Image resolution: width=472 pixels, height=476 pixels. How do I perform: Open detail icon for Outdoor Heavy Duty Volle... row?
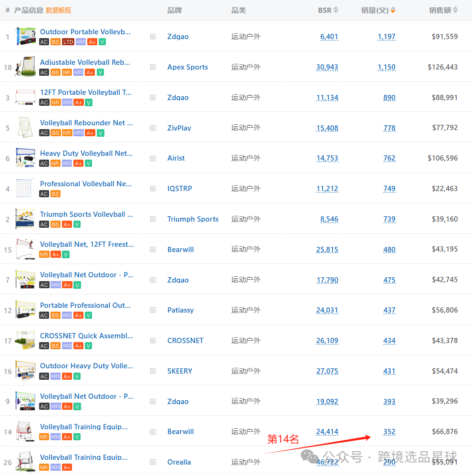[153, 371]
